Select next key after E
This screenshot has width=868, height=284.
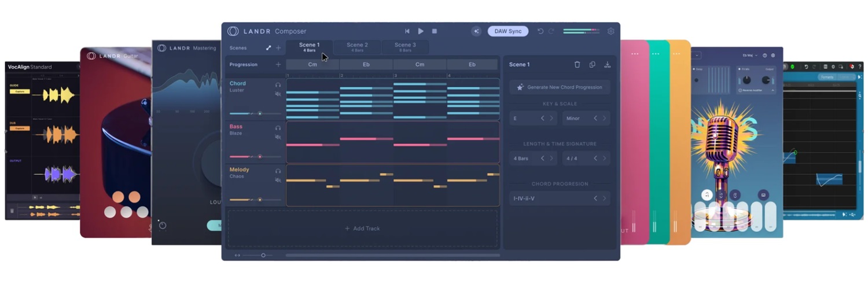click(551, 119)
